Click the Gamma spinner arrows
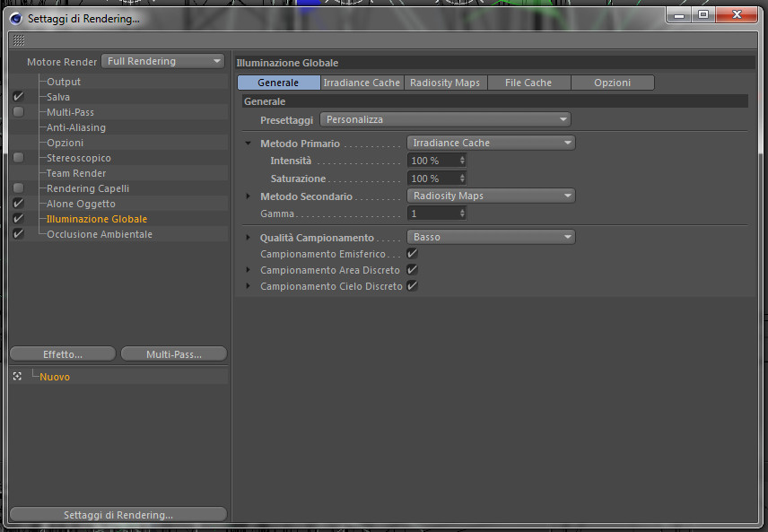The height and width of the screenshot is (532, 768). click(462, 214)
